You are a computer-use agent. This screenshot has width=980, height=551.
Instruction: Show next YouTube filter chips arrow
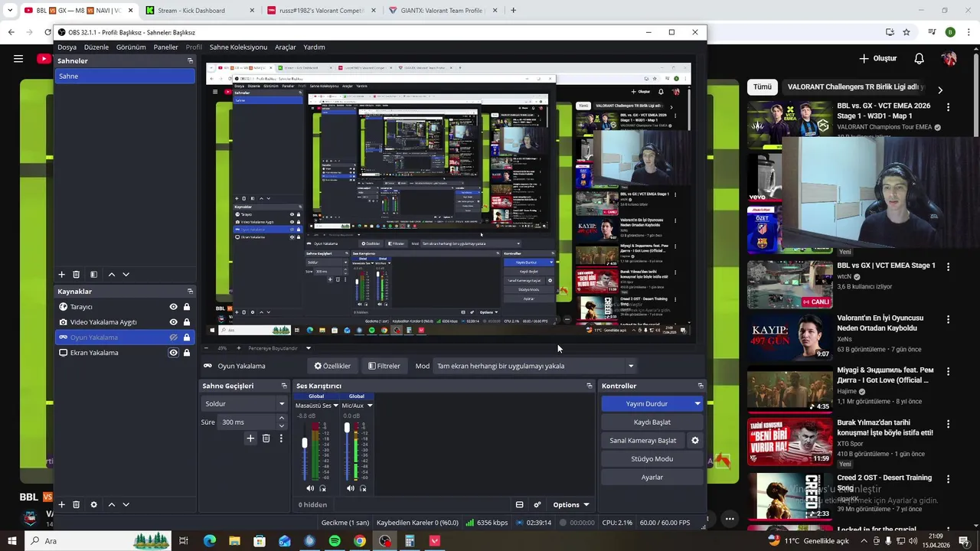940,90
